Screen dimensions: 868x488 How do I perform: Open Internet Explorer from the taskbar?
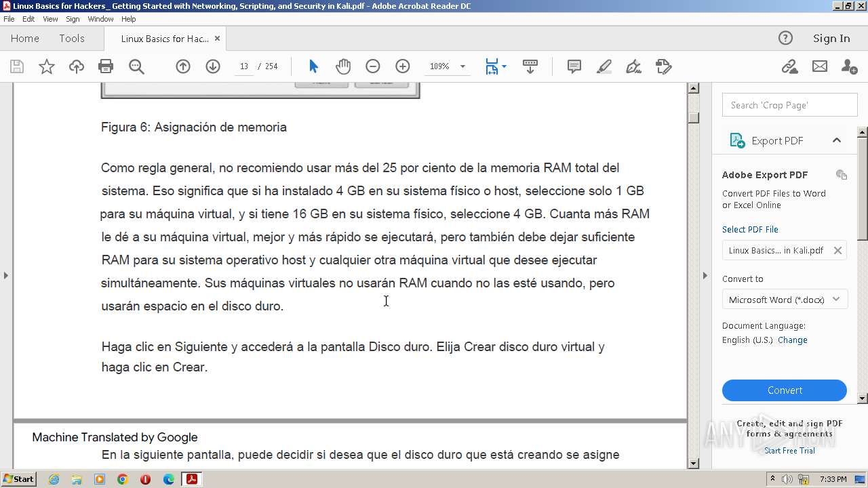(x=54, y=479)
